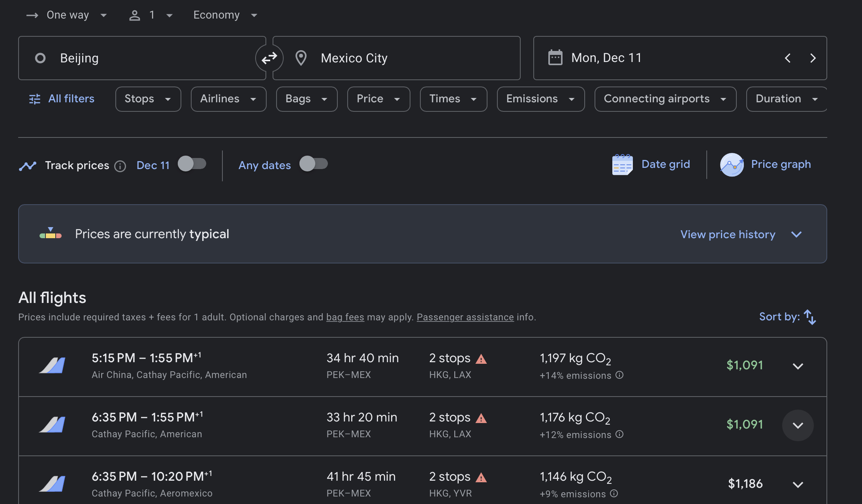Click 'Cathay Pacific, Aeromexico' text

pos(152,493)
